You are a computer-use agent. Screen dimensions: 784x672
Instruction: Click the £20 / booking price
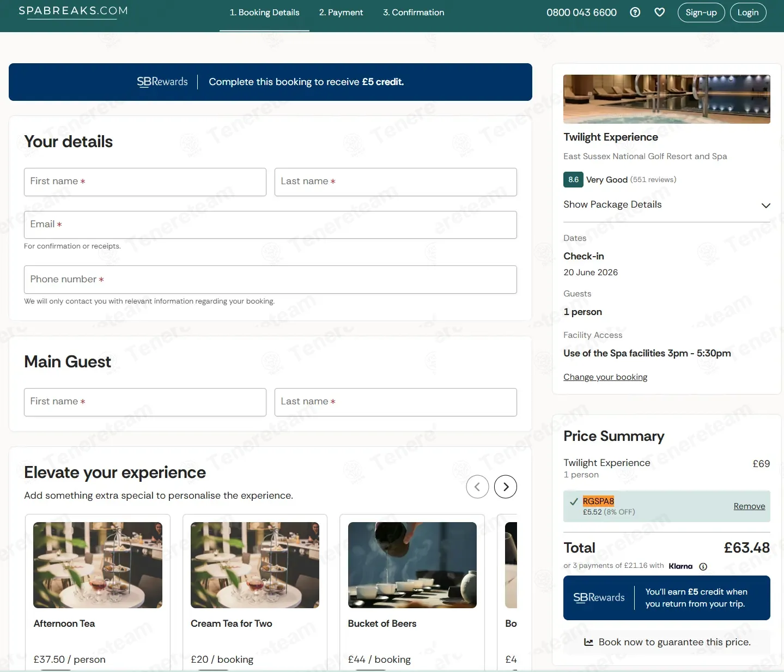pos(222,659)
